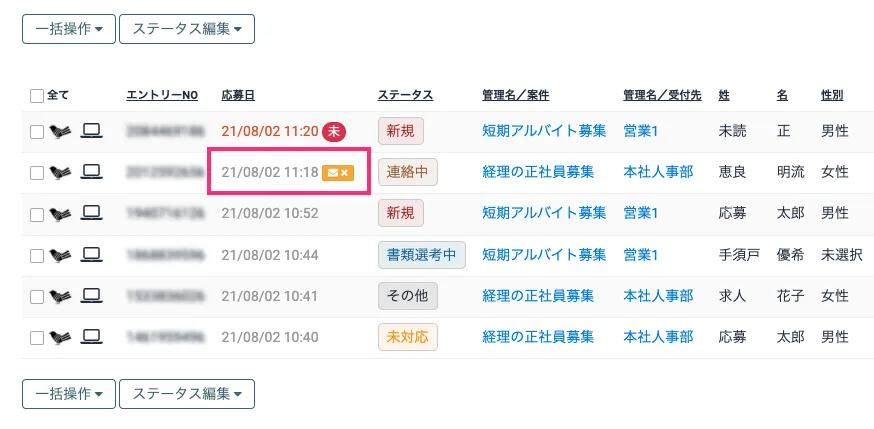Check the 全て select-all checkbox
This screenshot has height=429, width=874.
tap(37, 96)
